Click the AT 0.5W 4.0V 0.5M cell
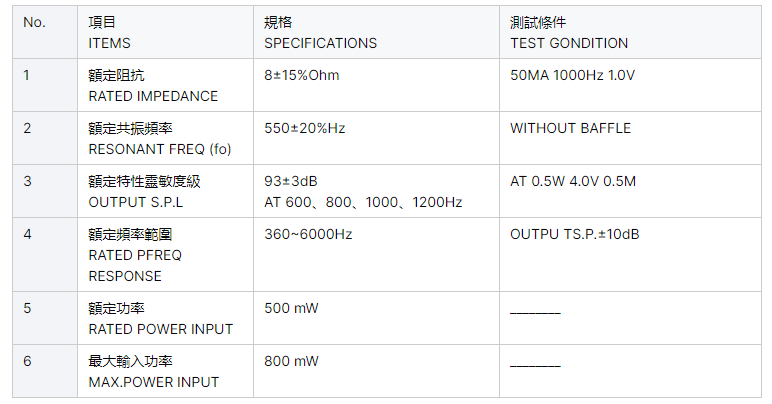This screenshot has width=772, height=404. coord(573,181)
